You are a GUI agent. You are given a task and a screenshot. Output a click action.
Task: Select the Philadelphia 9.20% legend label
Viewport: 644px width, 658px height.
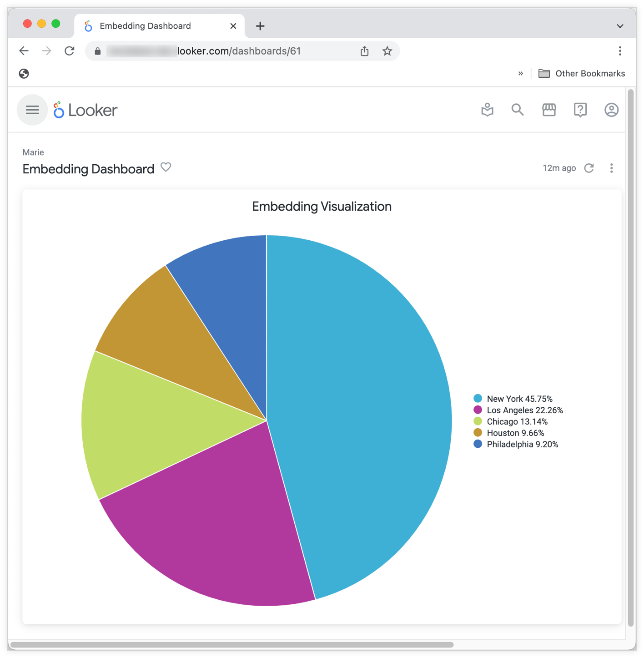pos(523,444)
